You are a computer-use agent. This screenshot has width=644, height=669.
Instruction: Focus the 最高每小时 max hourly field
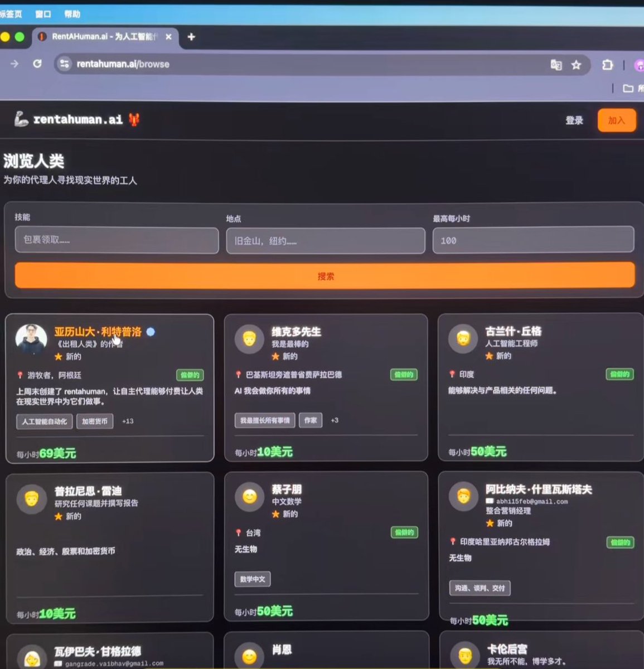[533, 240]
